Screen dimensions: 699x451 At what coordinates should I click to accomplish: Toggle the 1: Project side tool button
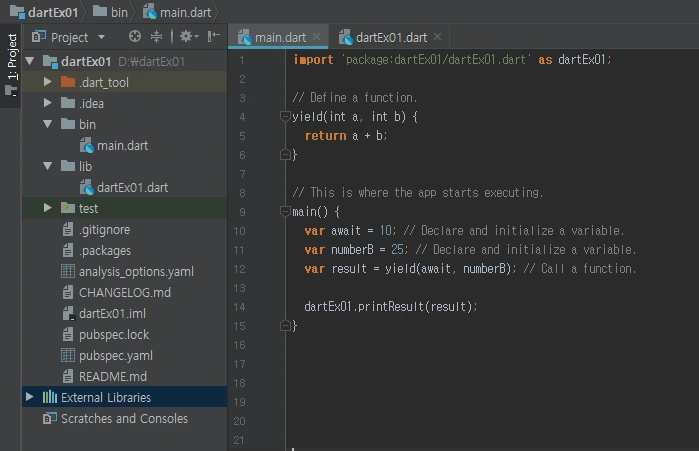pyautogui.click(x=12, y=60)
